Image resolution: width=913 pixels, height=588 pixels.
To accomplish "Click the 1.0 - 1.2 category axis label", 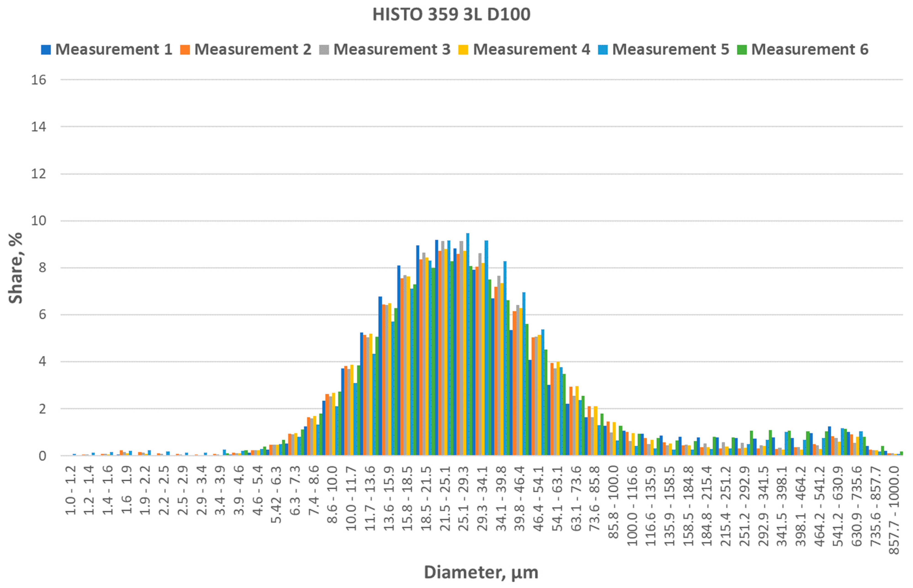I will [x=71, y=491].
